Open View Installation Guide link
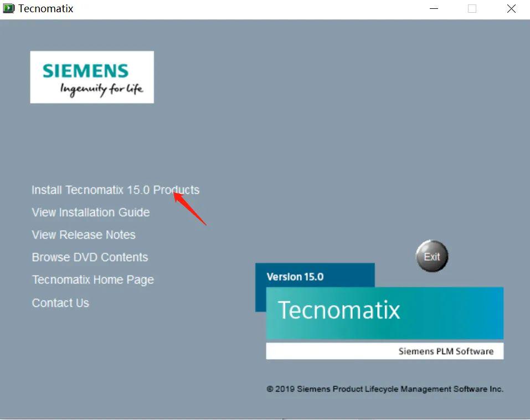 pos(91,212)
